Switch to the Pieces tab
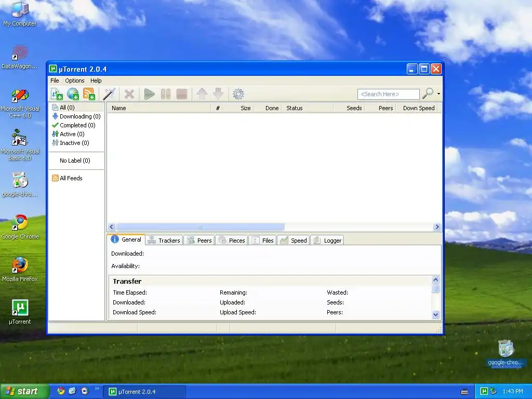 point(232,240)
